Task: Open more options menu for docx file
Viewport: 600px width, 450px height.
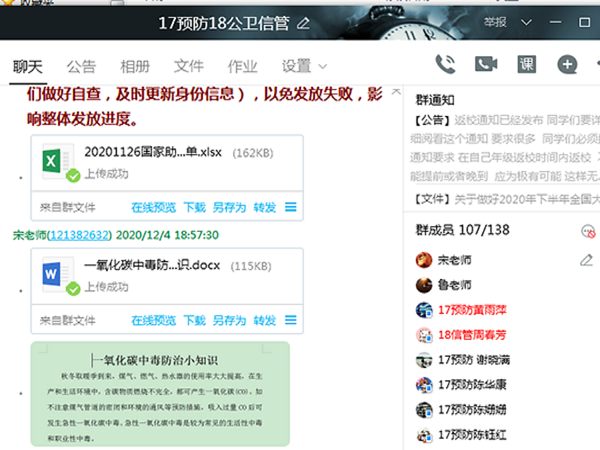Action: coord(291,320)
